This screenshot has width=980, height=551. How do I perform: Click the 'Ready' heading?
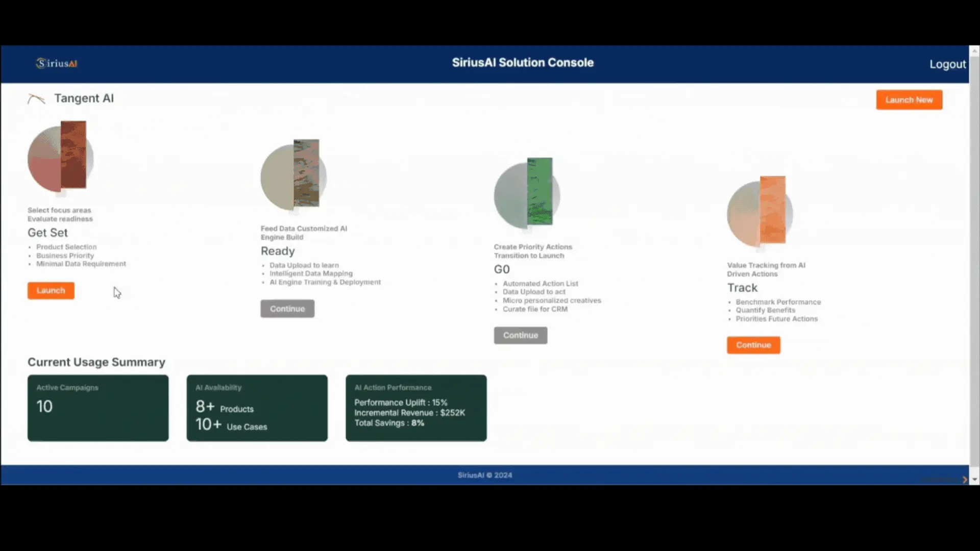click(x=278, y=251)
